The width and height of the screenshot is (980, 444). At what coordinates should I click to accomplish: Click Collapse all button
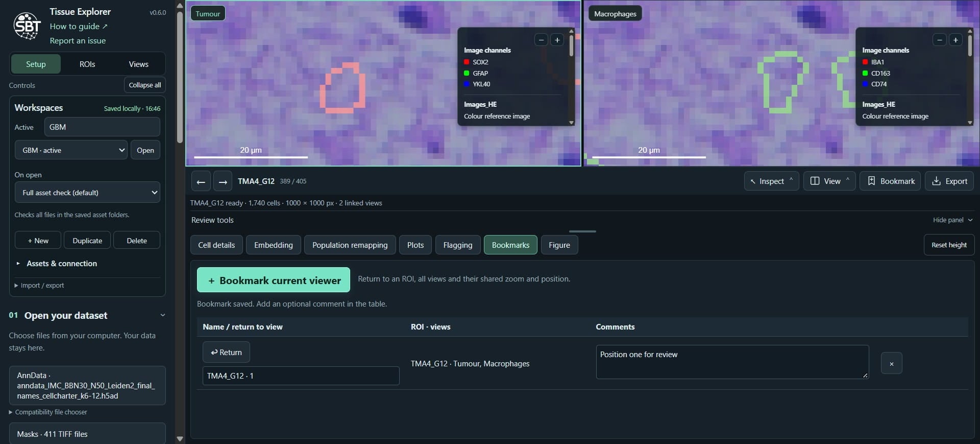(145, 85)
